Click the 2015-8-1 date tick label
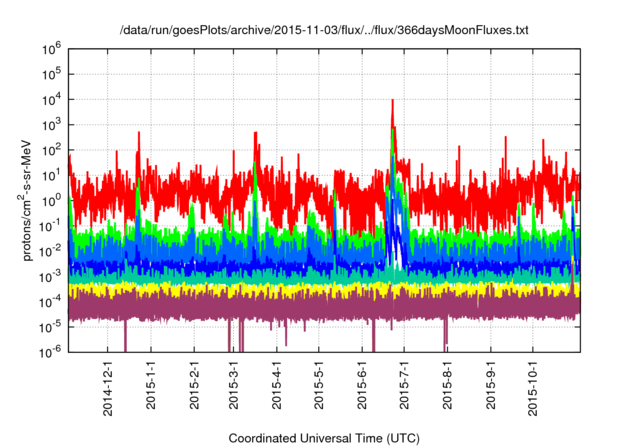Viewport: 640px width, 448px height. point(447,385)
